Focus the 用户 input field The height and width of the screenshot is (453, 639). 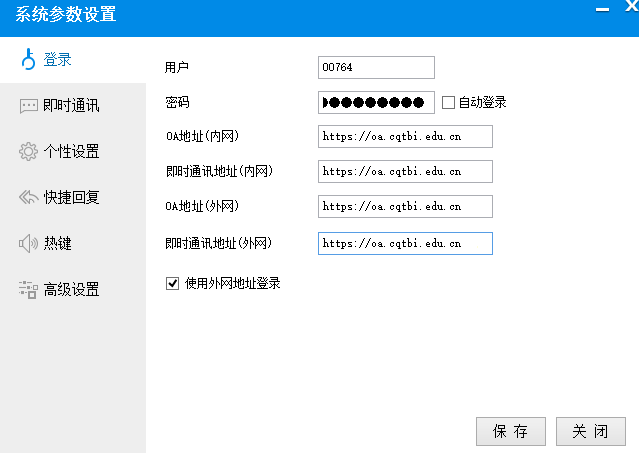376,67
